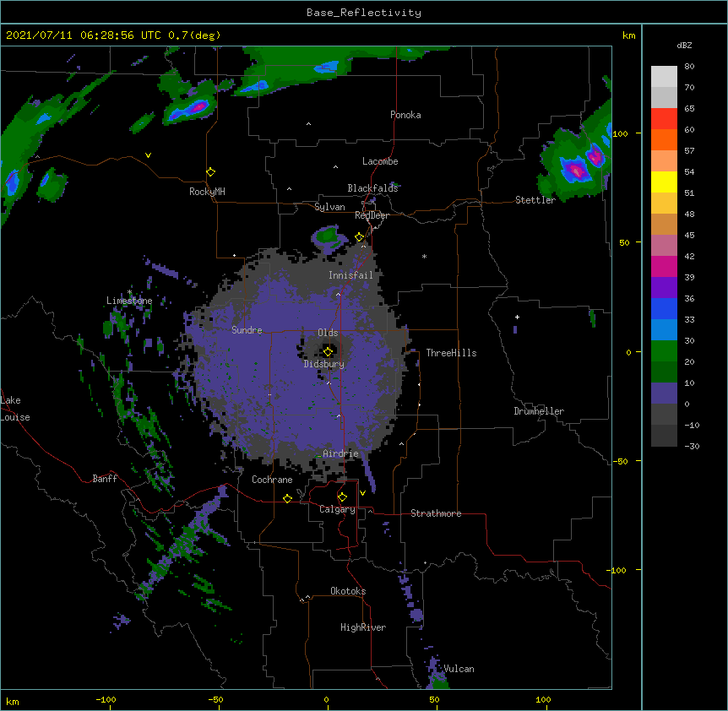The height and width of the screenshot is (711, 728).
Task: Click the RedDeer city label
Action: (x=372, y=215)
